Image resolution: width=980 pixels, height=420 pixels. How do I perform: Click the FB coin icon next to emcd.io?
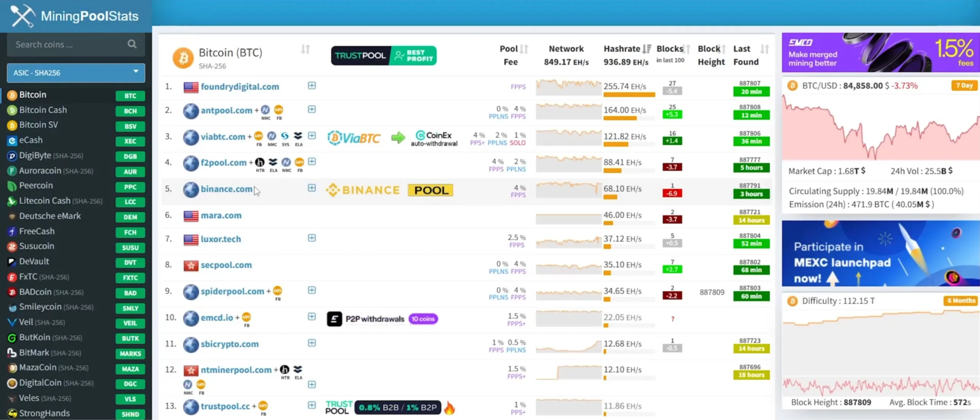pyautogui.click(x=247, y=317)
